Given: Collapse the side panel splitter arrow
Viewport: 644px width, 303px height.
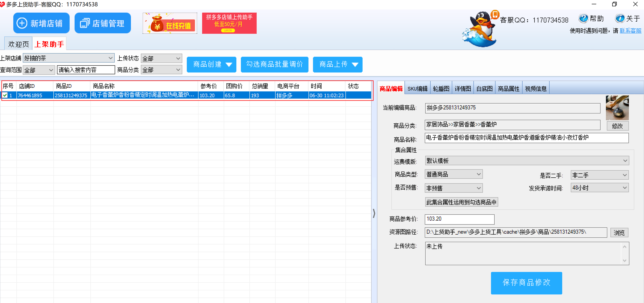Looking at the screenshot, I should (x=374, y=213).
